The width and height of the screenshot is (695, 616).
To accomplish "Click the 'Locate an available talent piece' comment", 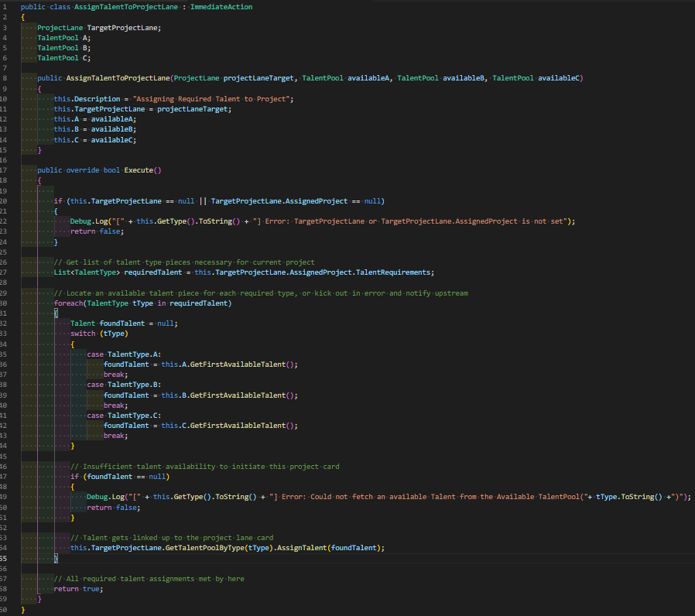I will 261,293.
